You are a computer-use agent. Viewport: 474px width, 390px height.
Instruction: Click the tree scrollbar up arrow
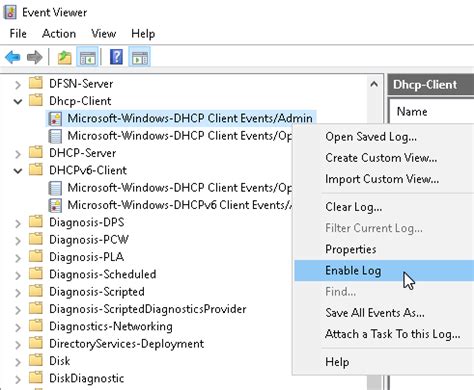click(x=374, y=84)
